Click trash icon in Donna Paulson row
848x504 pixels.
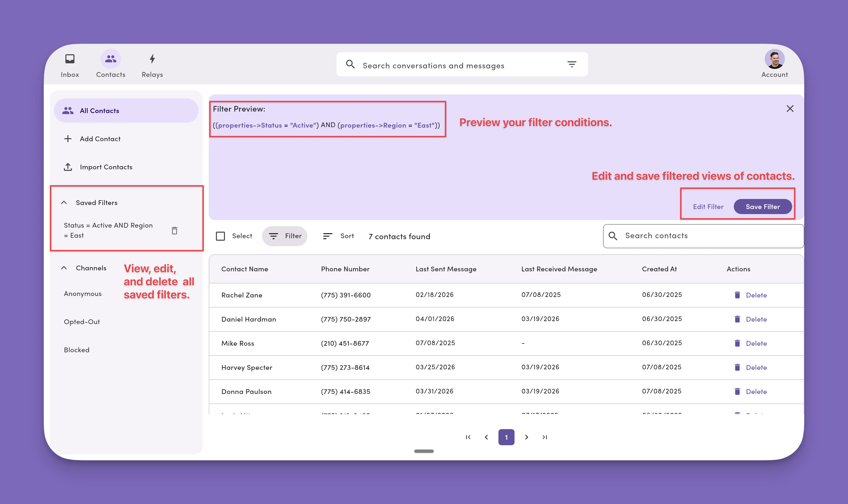click(737, 392)
